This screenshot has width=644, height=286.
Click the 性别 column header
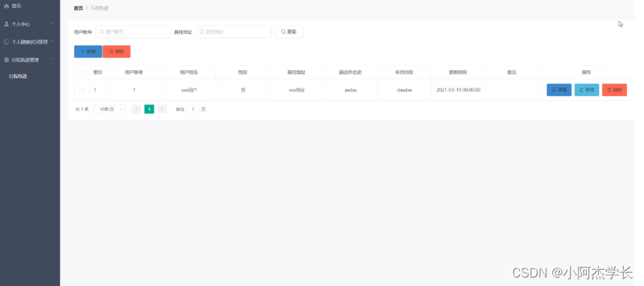tap(243, 72)
